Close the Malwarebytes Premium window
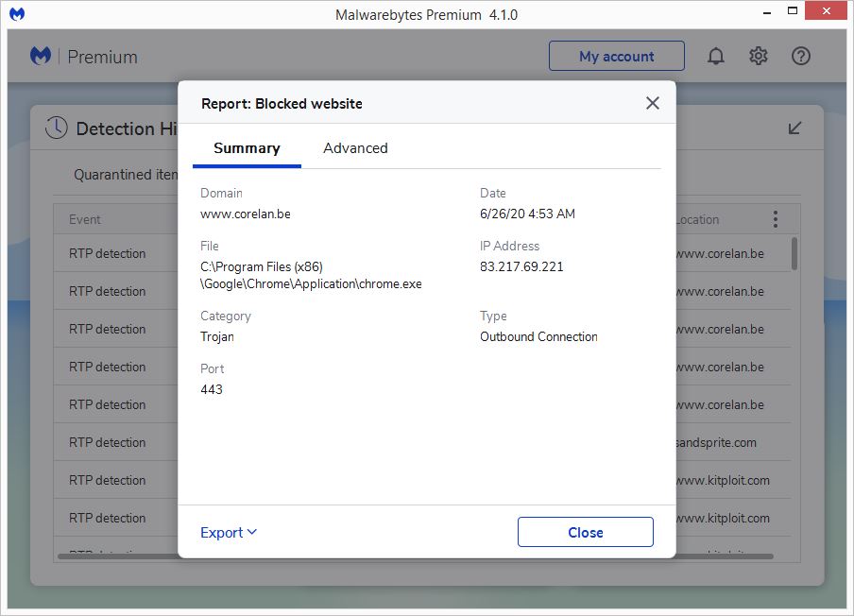Viewport: 854px width, 616px height. [827, 11]
